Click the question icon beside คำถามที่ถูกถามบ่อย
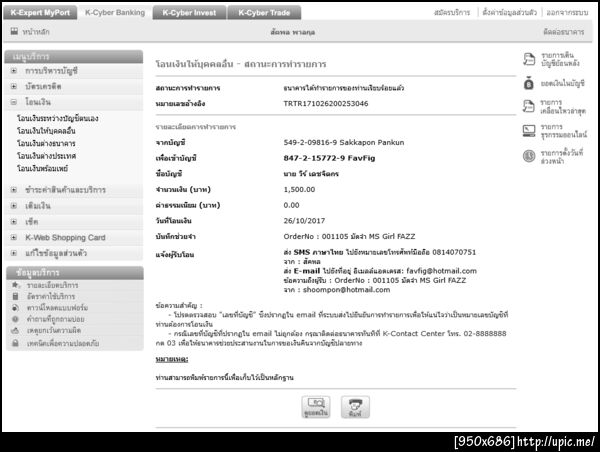Viewport: 600px width, 452px height. tap(15, 319)
